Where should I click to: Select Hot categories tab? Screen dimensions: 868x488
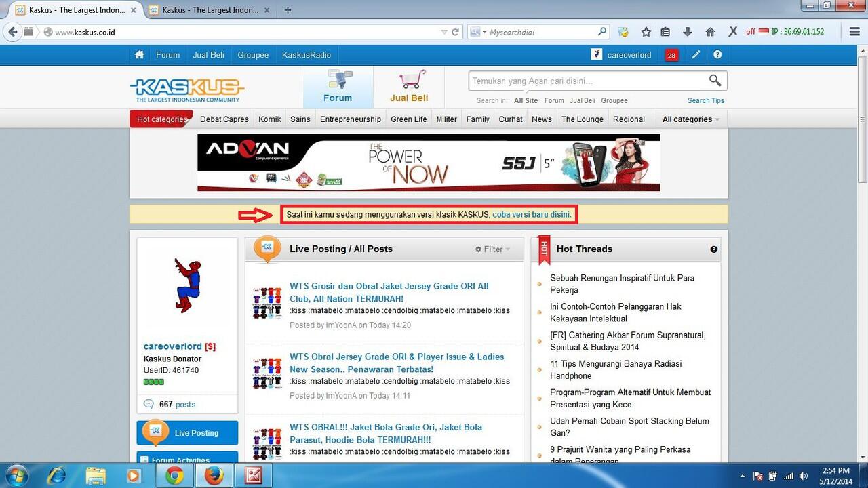click(162, 119)
